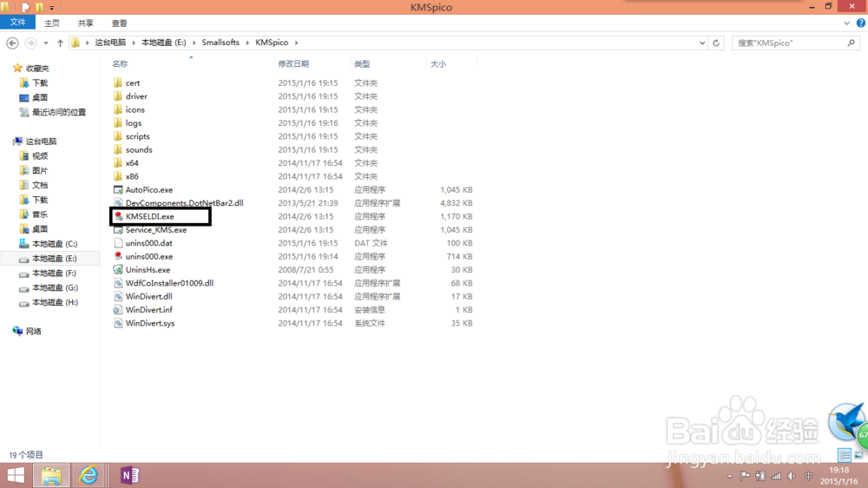Open the address bar history dropdown
The image size is (868, 488).
702,43
